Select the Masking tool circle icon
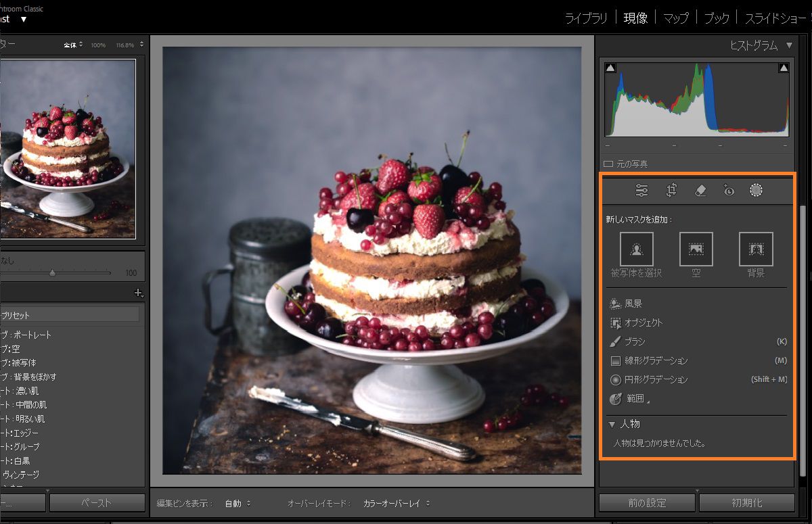This screenshot has height=524, width=812. pos(757,191)
